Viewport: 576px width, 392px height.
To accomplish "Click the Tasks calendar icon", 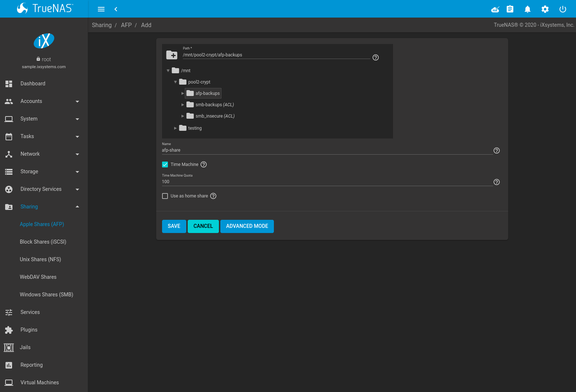I will (x=9, y=136).
